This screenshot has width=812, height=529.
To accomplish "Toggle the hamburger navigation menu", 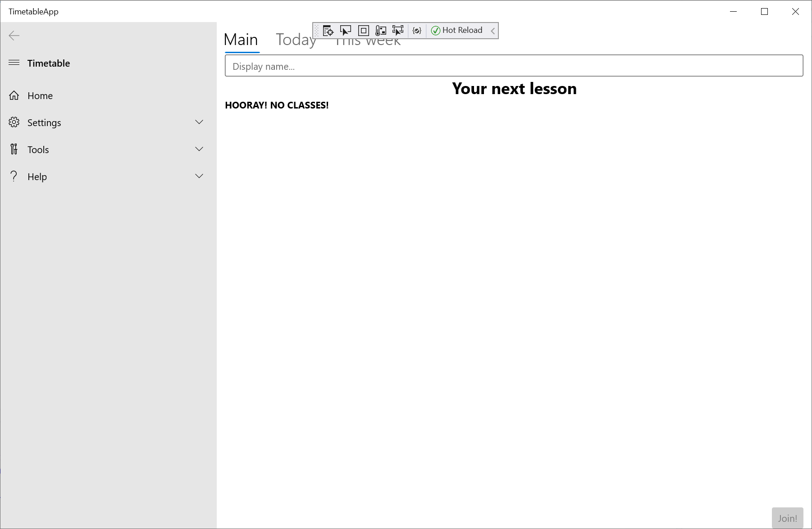I will pyautogui.click(x=14, y=63).
